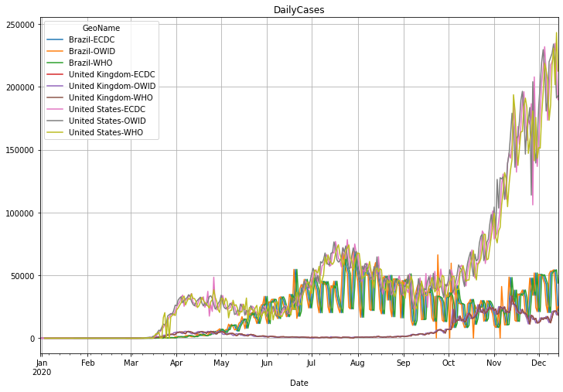
Task: Click the Sep x-axis label
Action: point(403,363)
